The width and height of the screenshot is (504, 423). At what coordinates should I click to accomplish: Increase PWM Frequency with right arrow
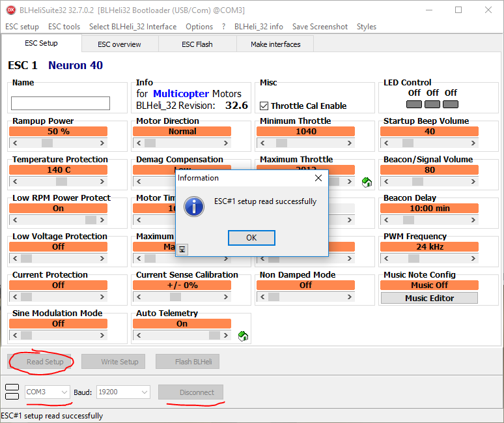(473, 258)
